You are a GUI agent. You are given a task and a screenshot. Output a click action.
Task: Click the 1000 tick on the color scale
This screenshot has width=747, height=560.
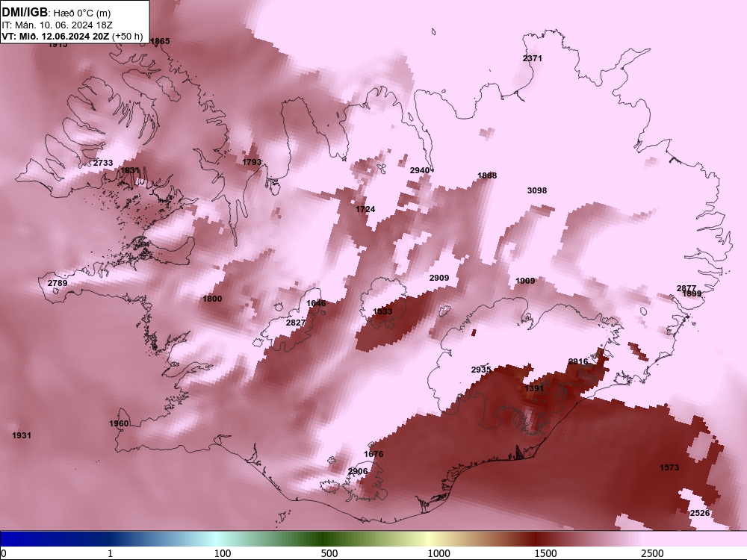click(438, 553)
